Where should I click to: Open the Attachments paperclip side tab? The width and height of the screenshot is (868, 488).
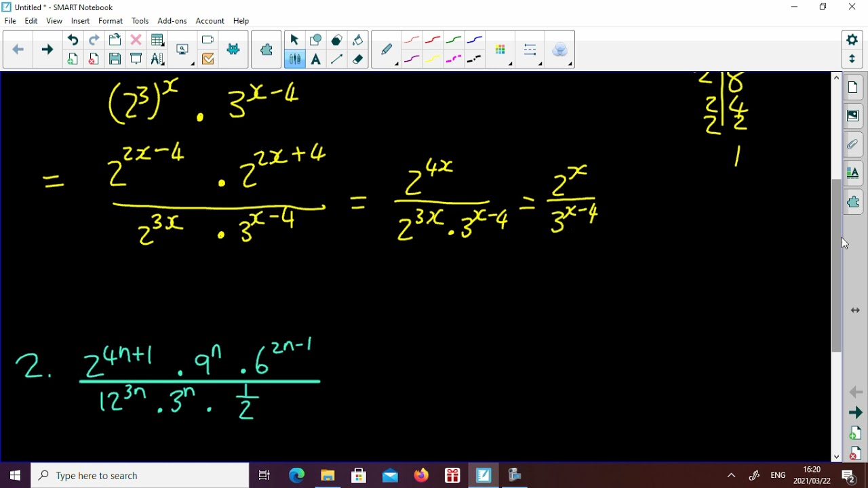853,145
